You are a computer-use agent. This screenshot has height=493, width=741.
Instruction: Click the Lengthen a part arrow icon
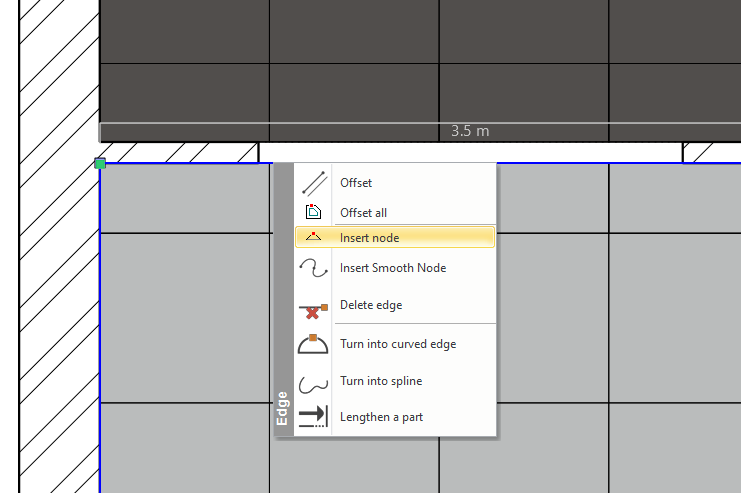(313, 417)
